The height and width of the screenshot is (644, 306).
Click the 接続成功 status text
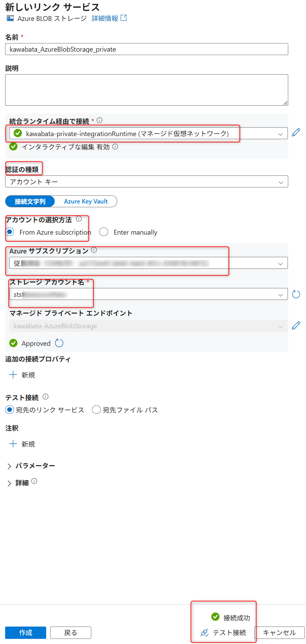(237, 618)
